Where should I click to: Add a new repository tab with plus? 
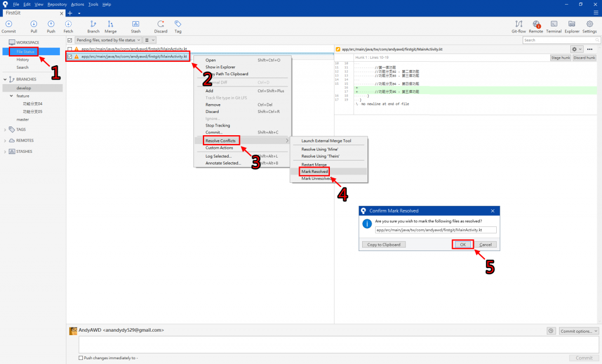[x=70, y=13]
